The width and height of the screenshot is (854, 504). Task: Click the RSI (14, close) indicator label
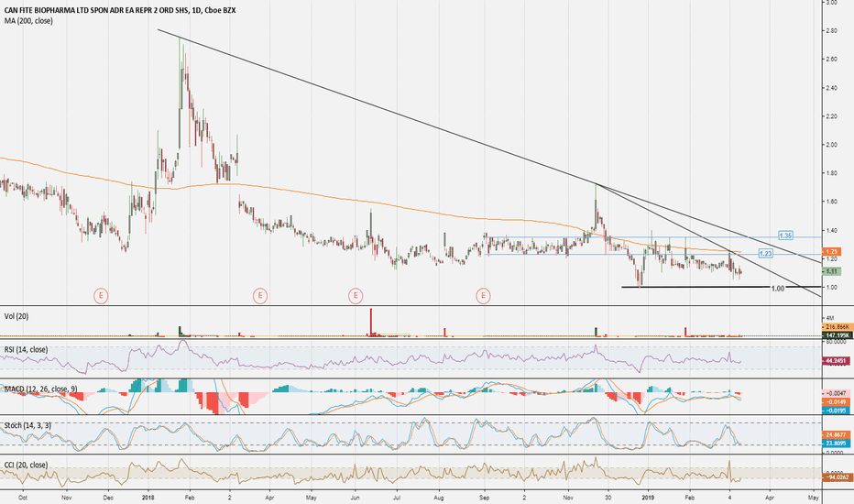click(26, 349)
